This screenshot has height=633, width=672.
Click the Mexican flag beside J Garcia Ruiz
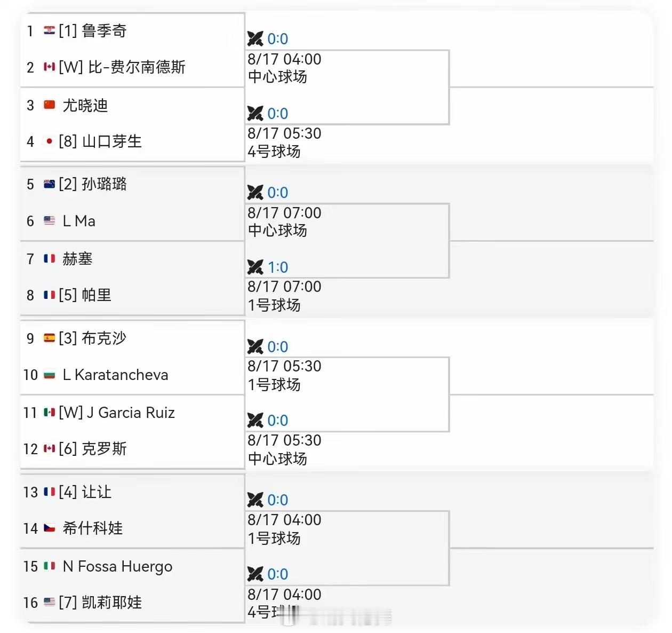click(50, 412)
